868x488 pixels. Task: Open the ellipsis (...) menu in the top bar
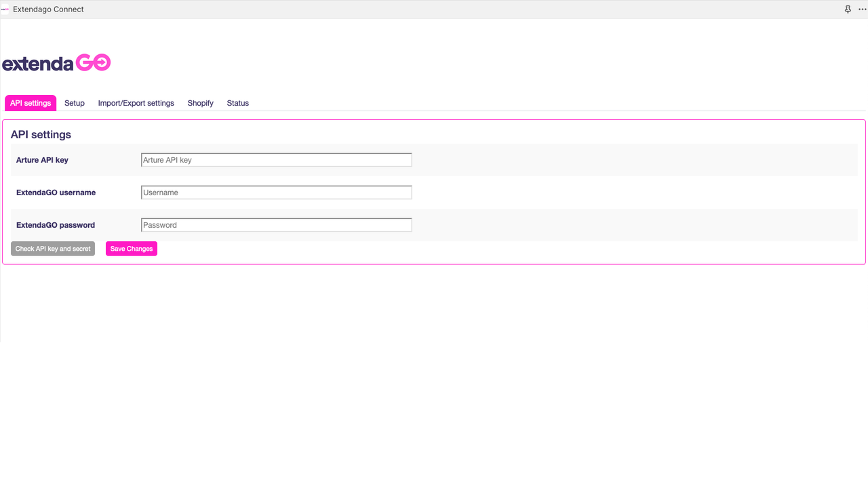click(862, 9)
